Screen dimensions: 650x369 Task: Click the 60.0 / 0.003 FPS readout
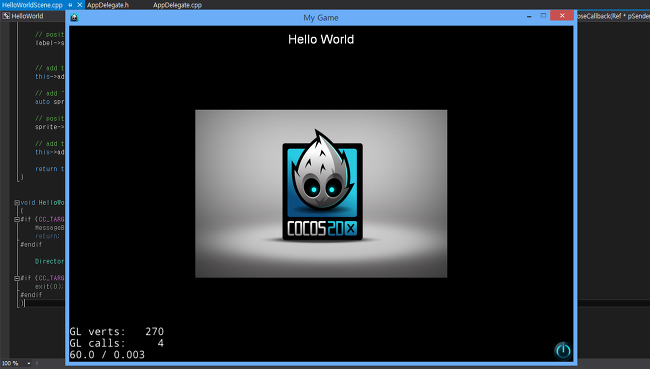[107, 354]
